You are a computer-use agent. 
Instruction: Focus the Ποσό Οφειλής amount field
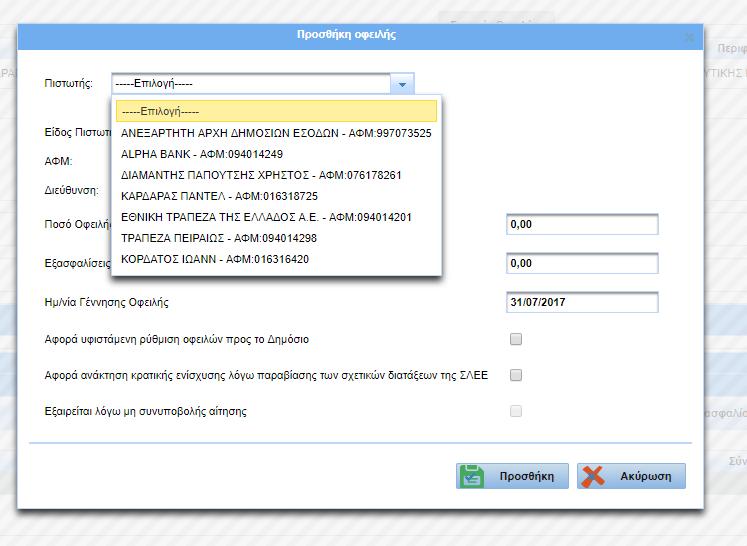tap(582, 224)
